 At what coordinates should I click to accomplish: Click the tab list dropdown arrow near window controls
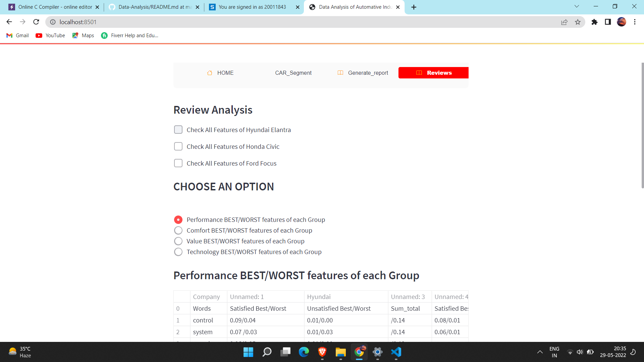(x=576, y=6)
